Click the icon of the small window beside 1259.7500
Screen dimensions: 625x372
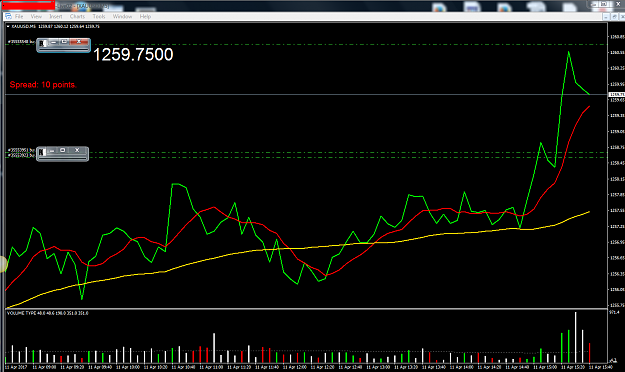(x=42, y=43)
